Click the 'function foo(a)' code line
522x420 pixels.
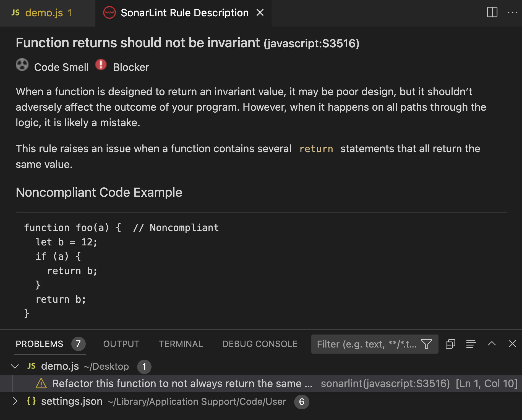[x=121, y=228]
